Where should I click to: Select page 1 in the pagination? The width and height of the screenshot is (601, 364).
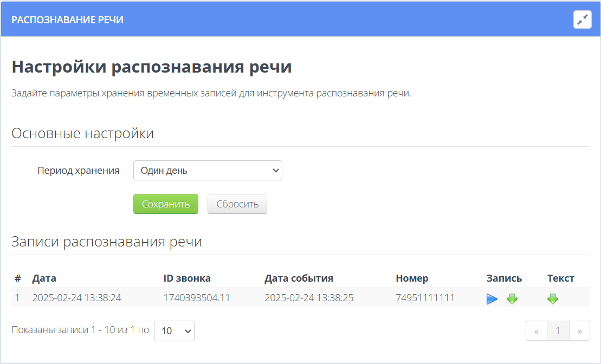pyautogui.click(x=558, y=330)
